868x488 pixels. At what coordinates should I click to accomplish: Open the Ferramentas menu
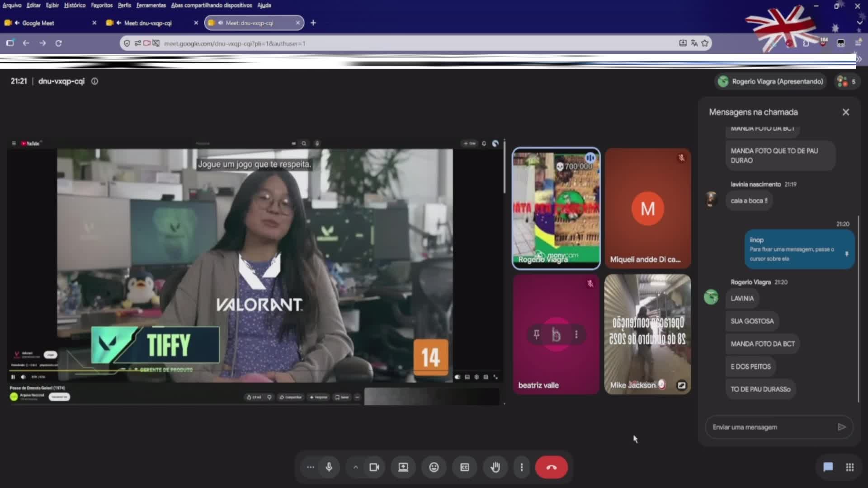(x=151, y=5)
